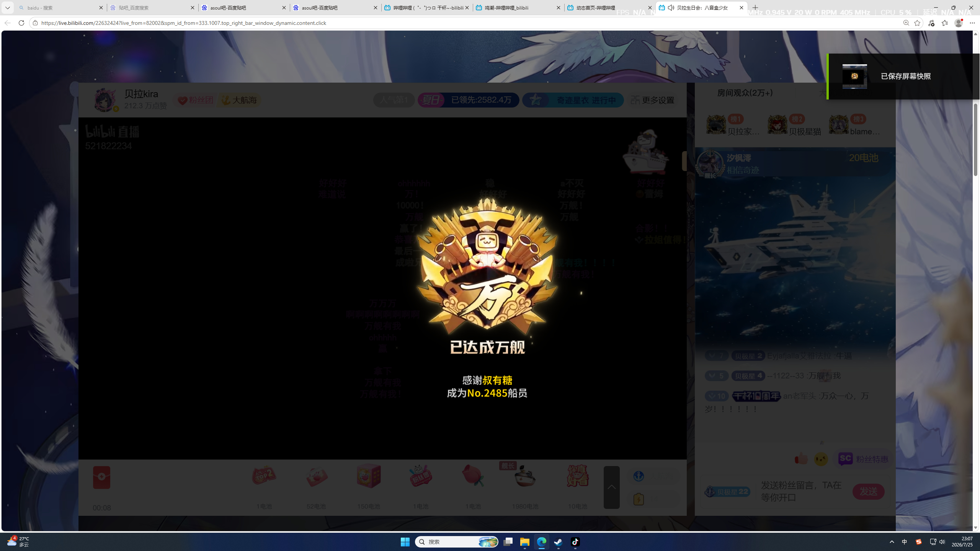Open the 粉丝团 fan club badge
980x551 pixels.
(196, 100)
